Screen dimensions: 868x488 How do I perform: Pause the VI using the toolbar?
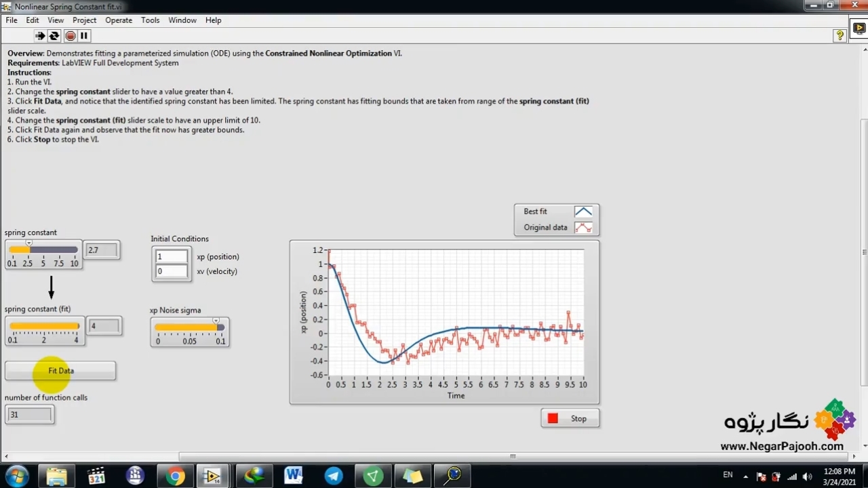84,36
